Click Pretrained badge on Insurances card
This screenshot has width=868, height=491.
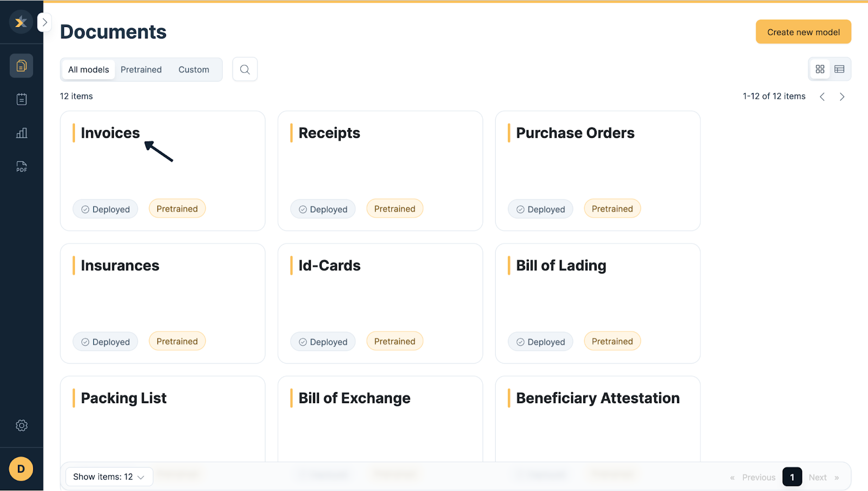tap(177, 341)
